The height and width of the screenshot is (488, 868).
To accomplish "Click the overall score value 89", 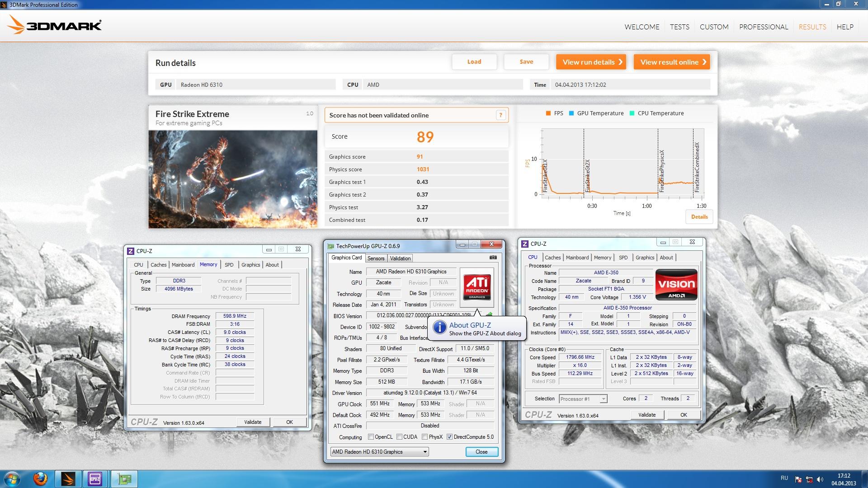I will (x=425, y=137).
